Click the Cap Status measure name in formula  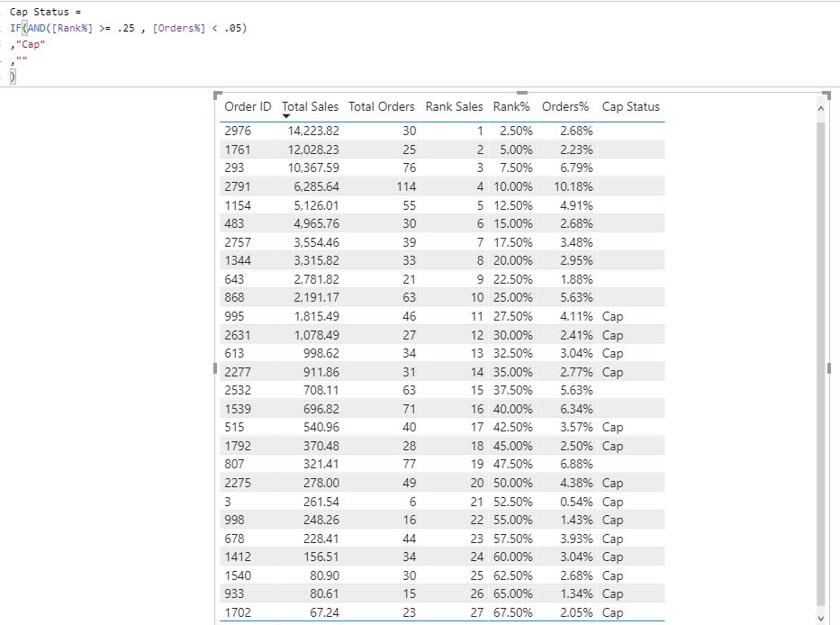39,12
